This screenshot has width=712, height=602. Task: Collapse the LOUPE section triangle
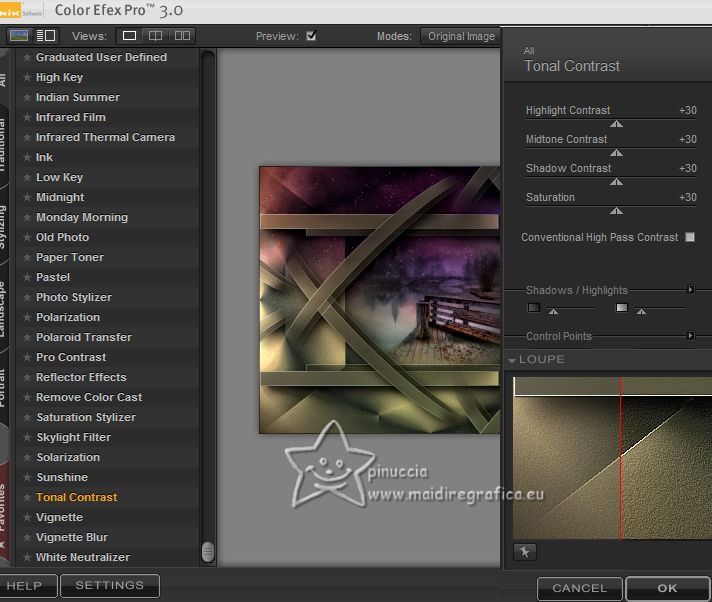[512, 360]
